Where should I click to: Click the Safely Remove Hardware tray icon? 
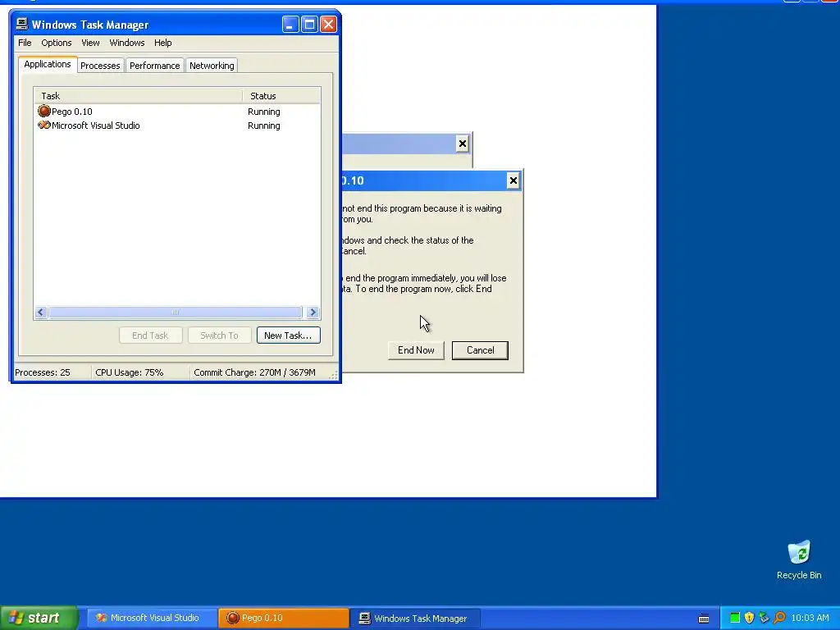[764, 618]
